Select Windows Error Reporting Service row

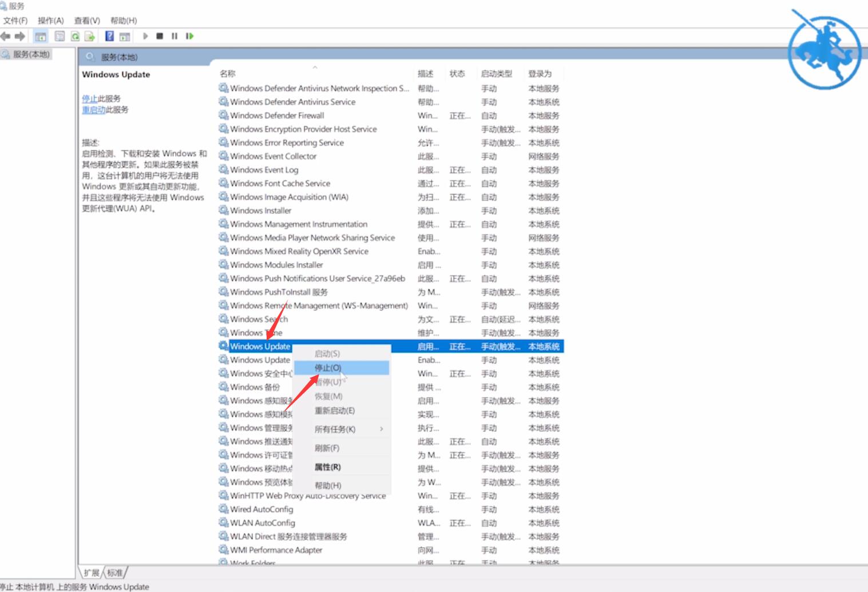[x=391, y=142]
